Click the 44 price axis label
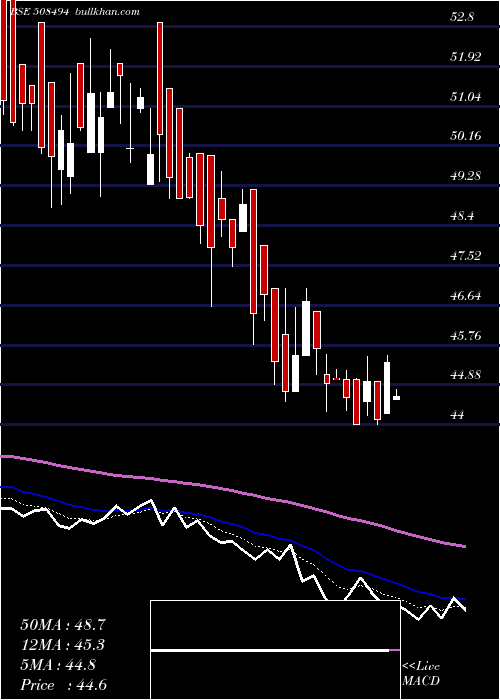The height and width of the screenshot is (700, 500). pyautogui.click(x=458, y=415)
